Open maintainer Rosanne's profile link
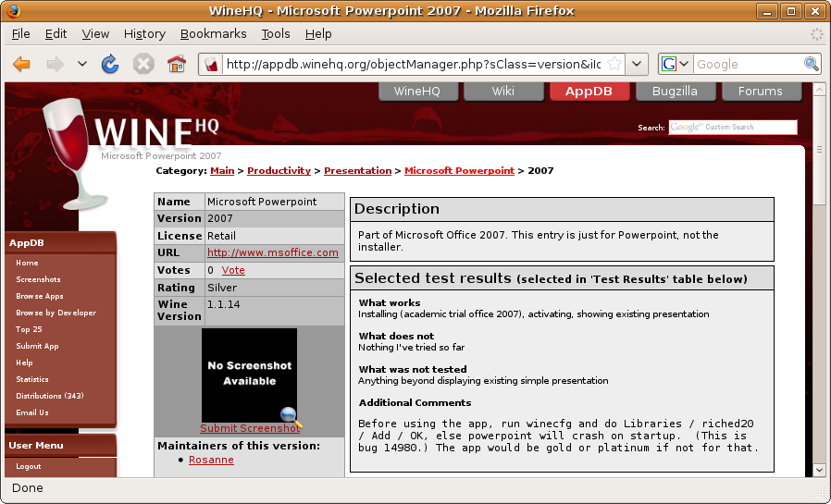831x504 pixels. tap(211, 460)
